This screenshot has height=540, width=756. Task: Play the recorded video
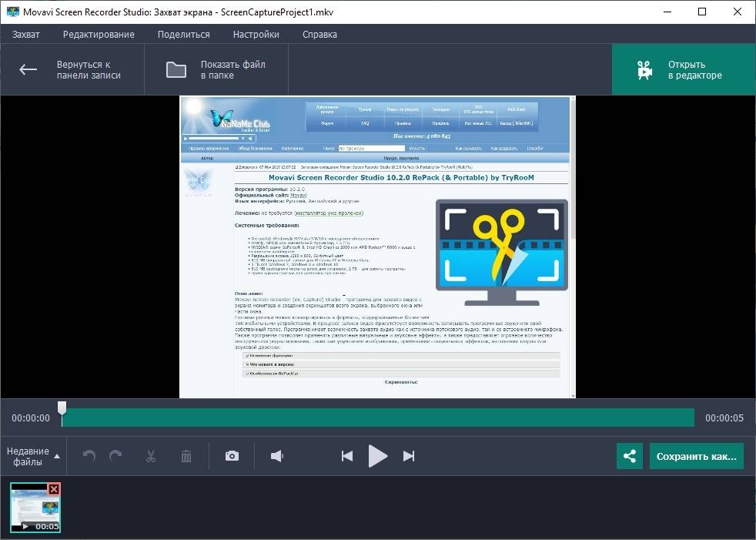pos(378,455)
